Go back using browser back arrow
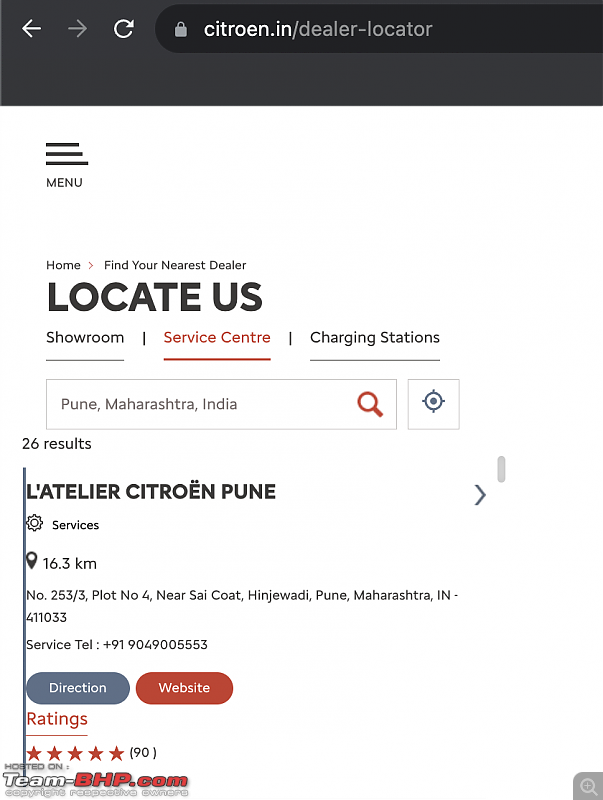This screenshot has height=800, width=603. point(32,29)
